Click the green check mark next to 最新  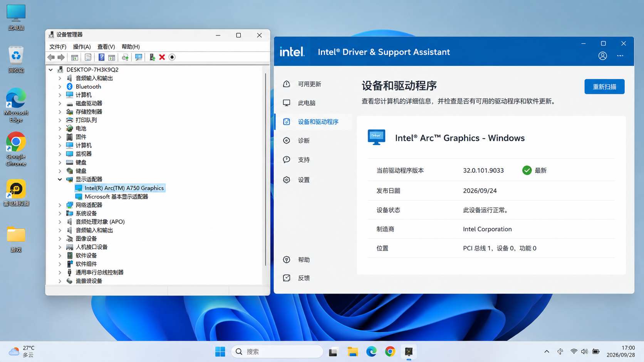527,170
